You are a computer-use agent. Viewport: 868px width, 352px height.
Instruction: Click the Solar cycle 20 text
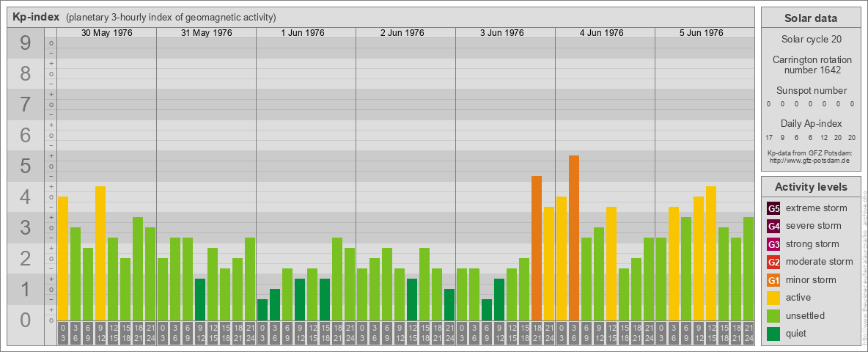pos(811,40)
